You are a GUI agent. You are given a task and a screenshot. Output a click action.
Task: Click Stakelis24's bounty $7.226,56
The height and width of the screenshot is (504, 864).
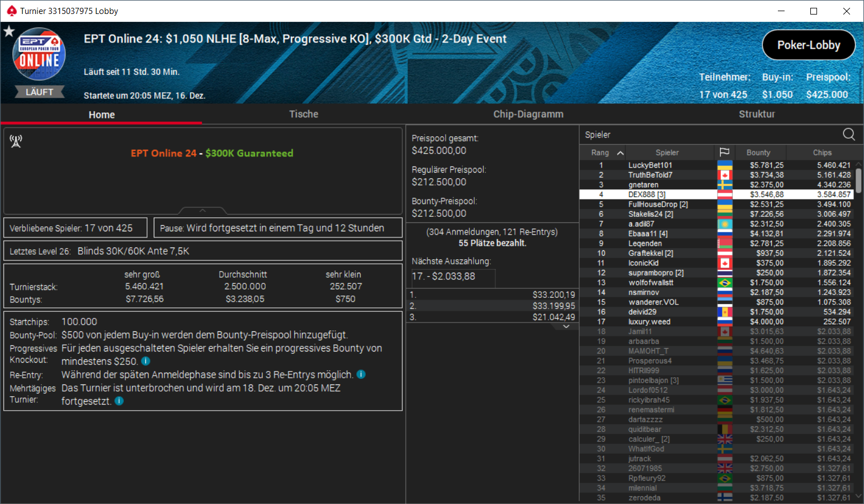click(x=767, y=214)
